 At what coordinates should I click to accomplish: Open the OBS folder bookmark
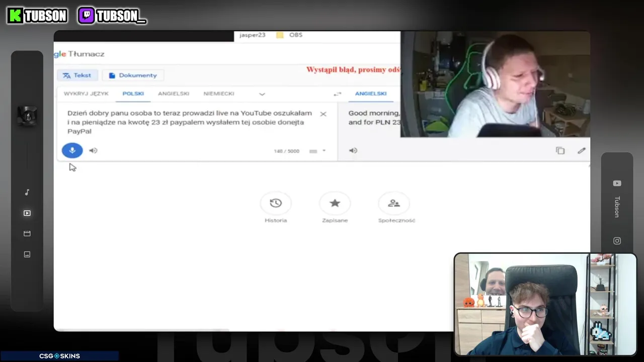(x=289, y=35)
